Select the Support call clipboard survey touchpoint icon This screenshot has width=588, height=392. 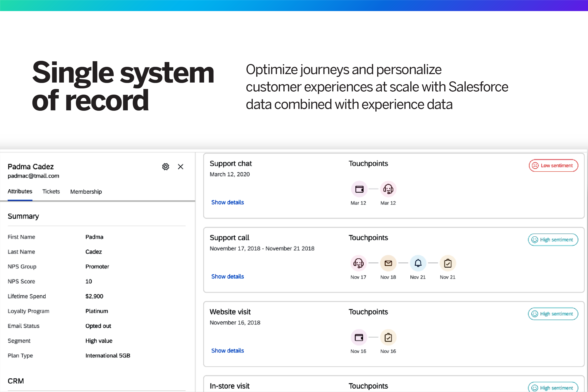(448, 263)
